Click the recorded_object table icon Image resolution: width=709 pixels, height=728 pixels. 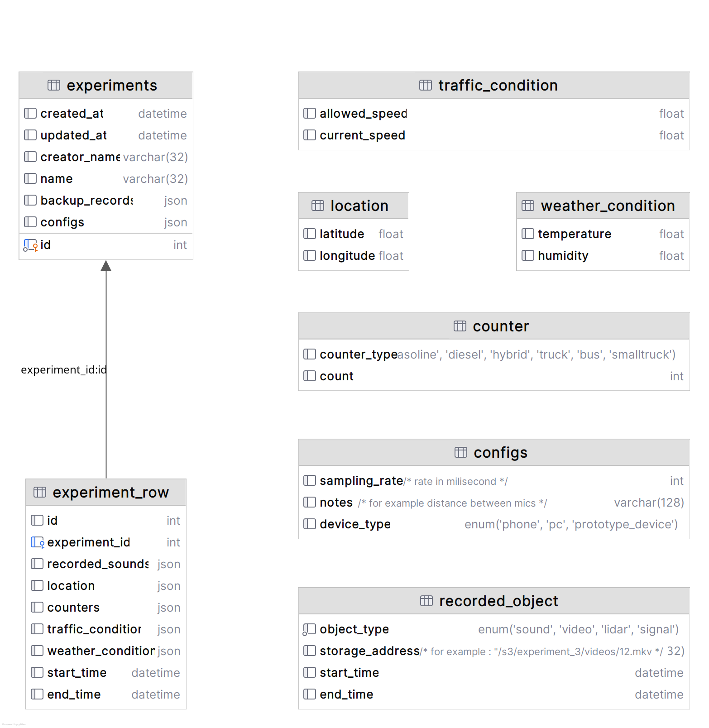point(426,601)
